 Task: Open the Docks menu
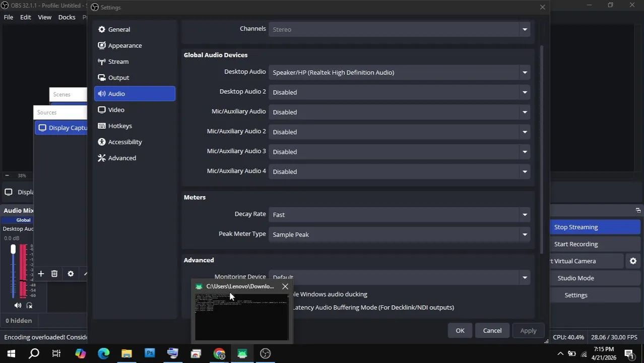coord(67,17)
